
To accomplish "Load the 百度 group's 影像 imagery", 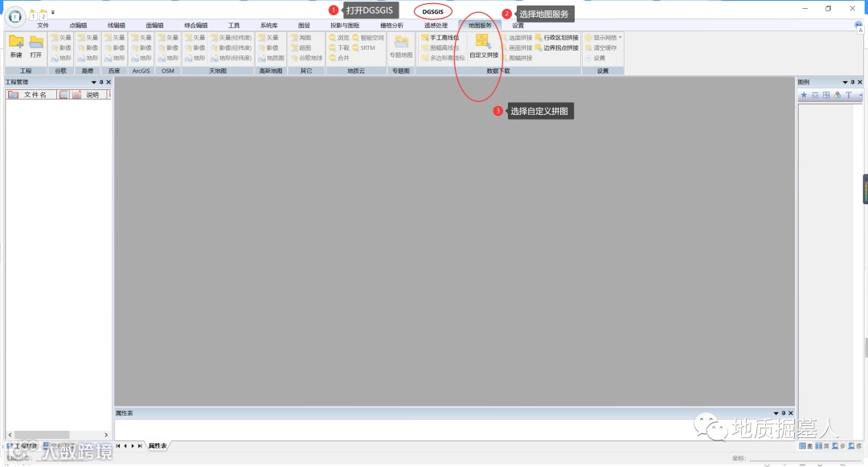I will click(x=114, y=47).
